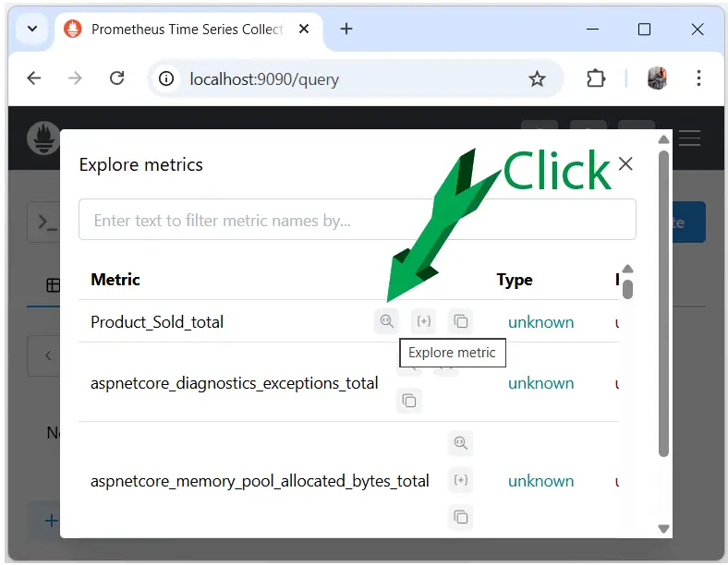The height and width of the screenshot is (565, 728).
Task: Explore aspnetcore_memory_pool_allocated_bytes_total metric
Action: tap(461, 443)
